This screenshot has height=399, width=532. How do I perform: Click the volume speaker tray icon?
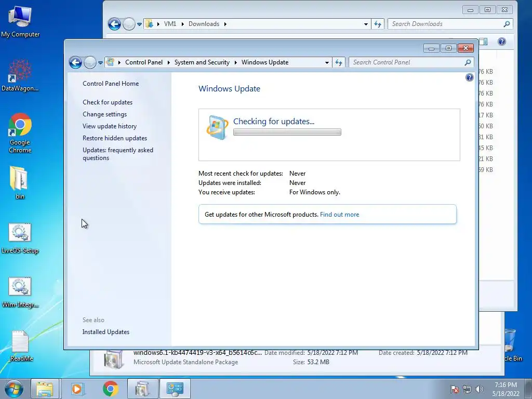[x=480, y=389]
